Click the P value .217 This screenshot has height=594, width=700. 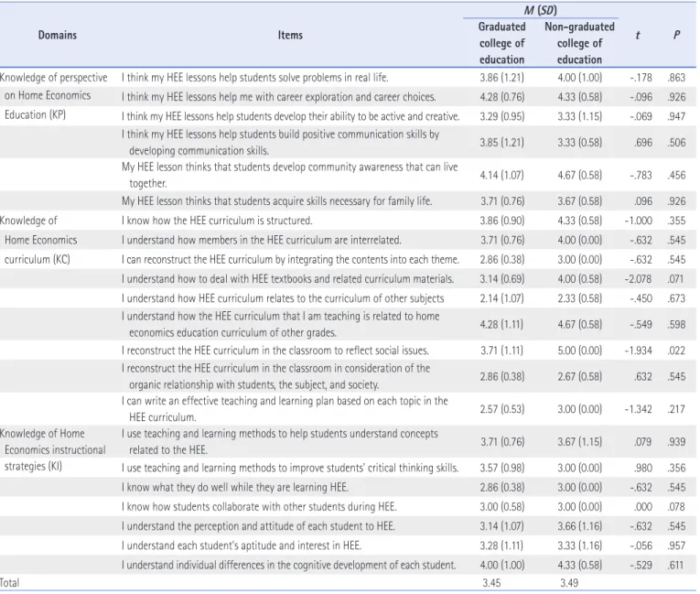(676, 409)
